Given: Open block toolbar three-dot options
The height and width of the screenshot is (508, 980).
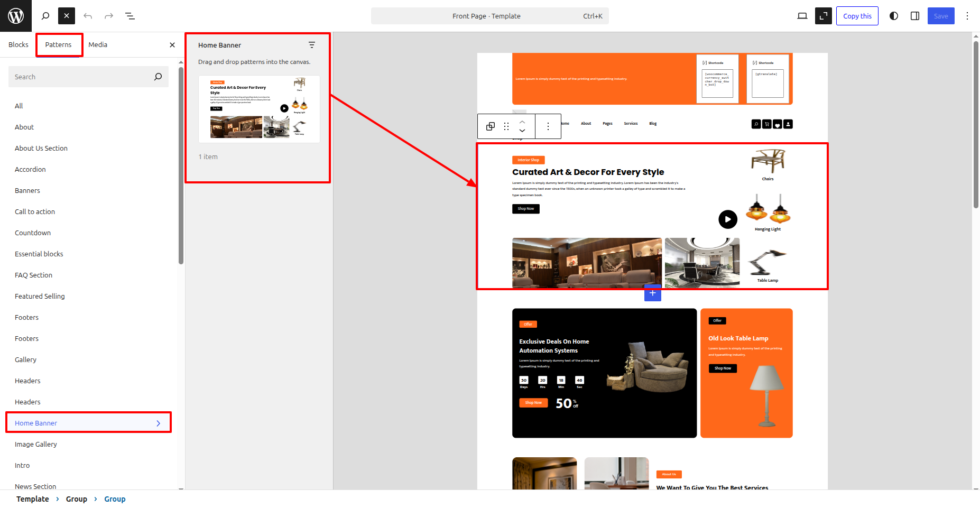Looking at the screenshot, I should tap(548, 126).
